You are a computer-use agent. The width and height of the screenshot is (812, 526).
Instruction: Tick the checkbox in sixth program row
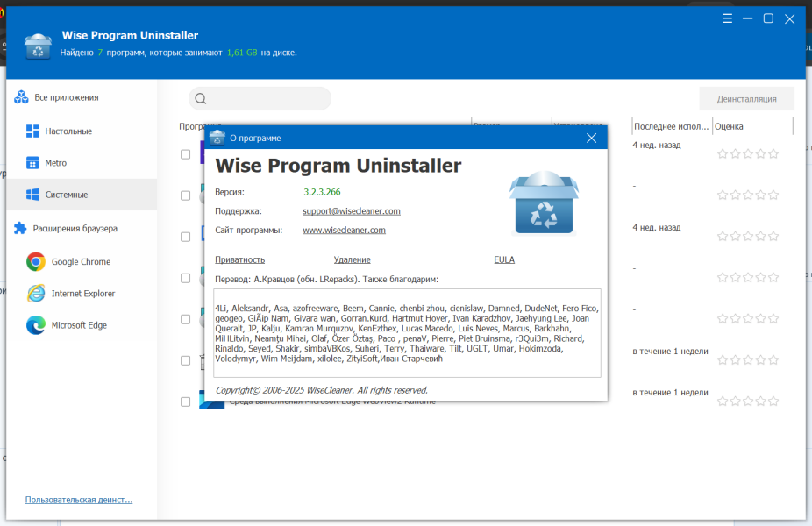point(185,360)
